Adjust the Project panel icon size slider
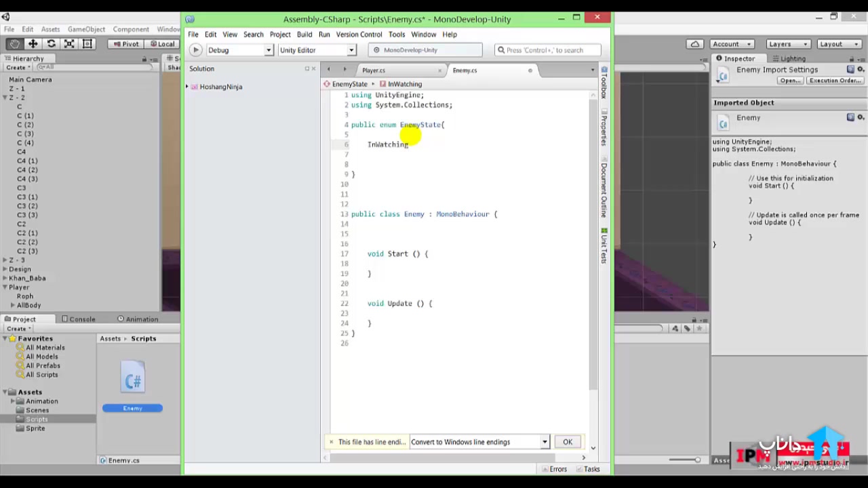This screenshot has width=868, height=488. pos(697,460)
